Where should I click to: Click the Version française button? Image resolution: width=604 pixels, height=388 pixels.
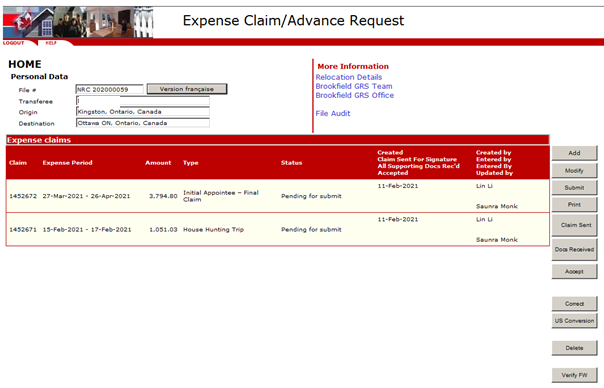tap(187, 89)
